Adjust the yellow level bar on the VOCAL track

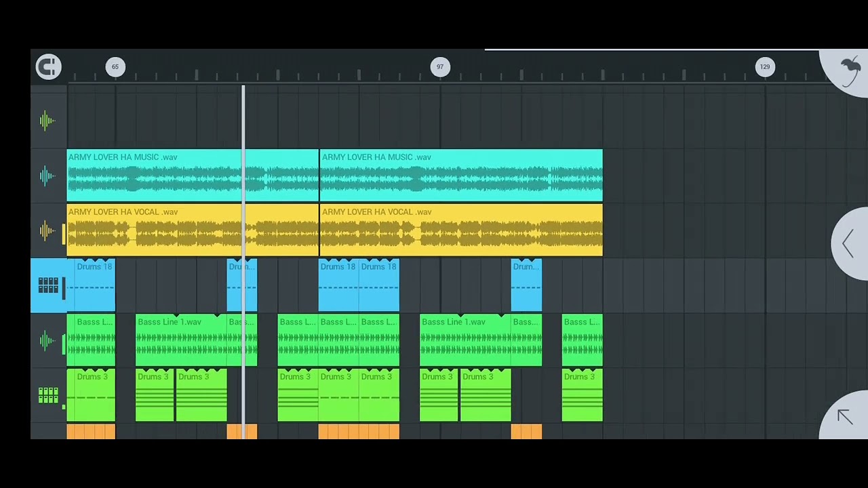click(64, 235)
